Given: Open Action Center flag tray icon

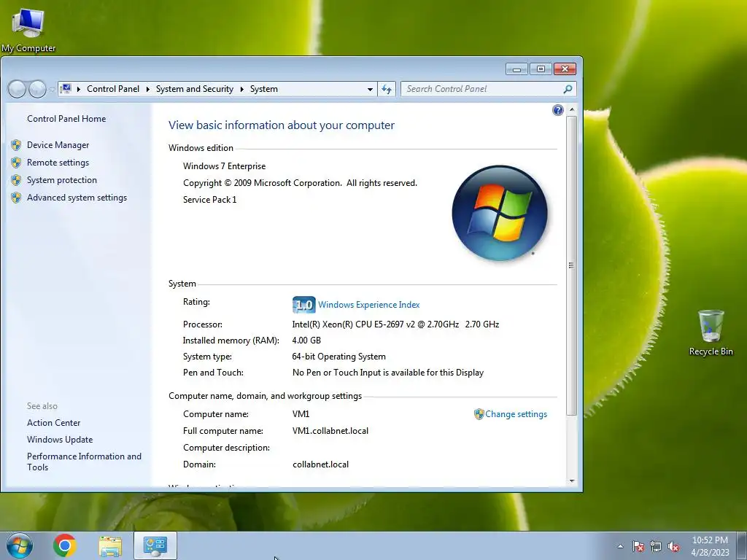Looking at the screenshot, I should (638, 546).
